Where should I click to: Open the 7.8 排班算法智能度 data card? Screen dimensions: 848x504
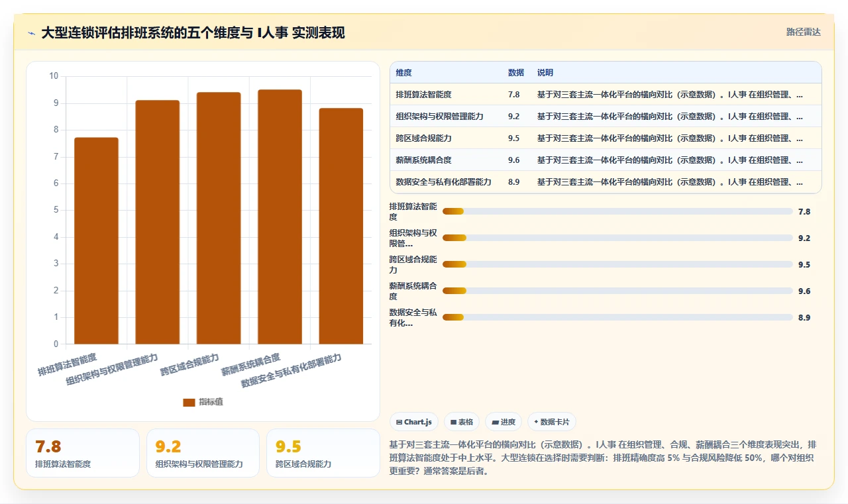(83, 453)
